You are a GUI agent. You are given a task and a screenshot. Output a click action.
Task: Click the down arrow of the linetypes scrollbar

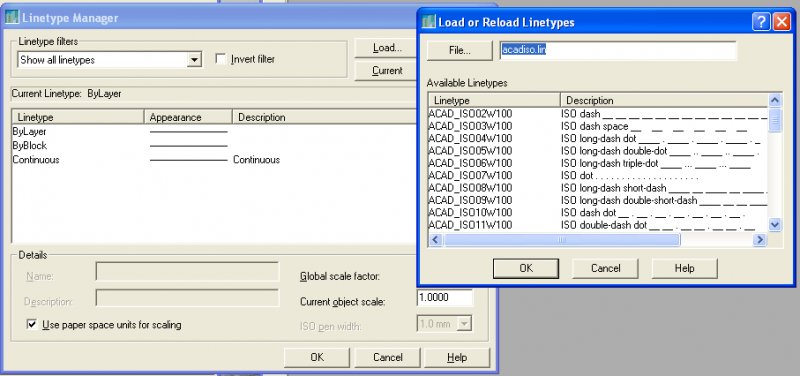[x=774, y=224]
